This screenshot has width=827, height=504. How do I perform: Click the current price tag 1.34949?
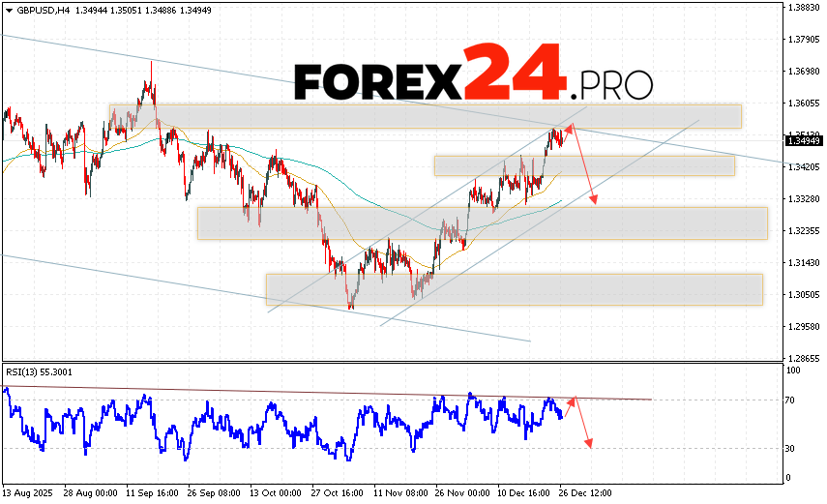pyautogui.click(x=804, y=141)
